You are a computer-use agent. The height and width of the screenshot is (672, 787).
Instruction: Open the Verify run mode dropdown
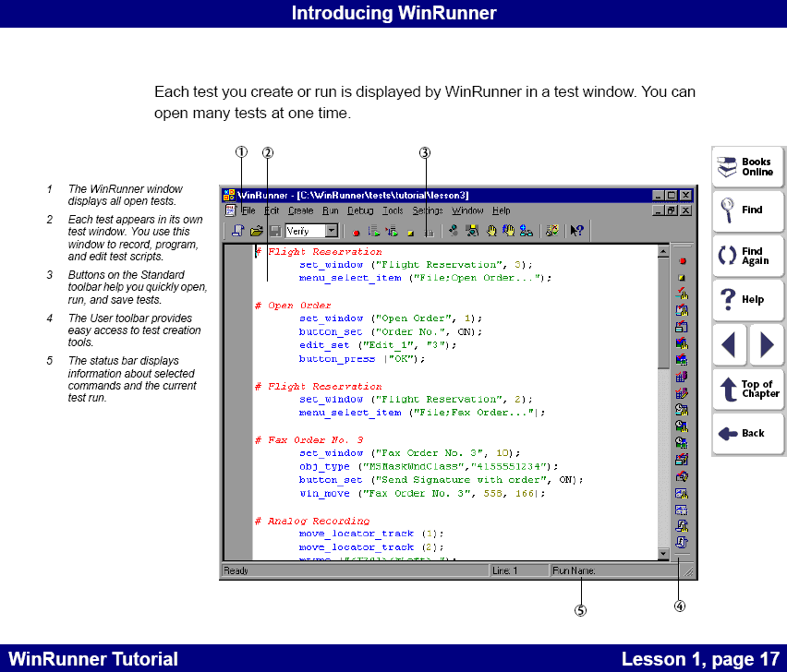[x=332, y=231]
